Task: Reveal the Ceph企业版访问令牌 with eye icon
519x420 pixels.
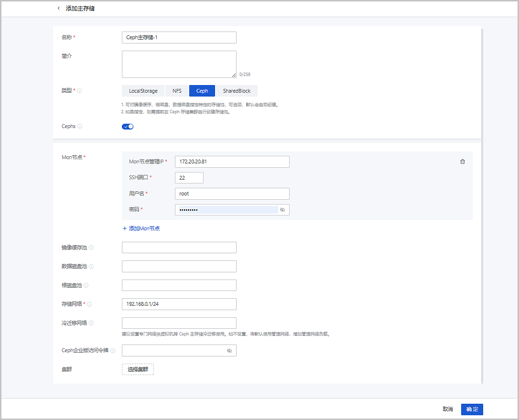Action: [x=229, y=351]
